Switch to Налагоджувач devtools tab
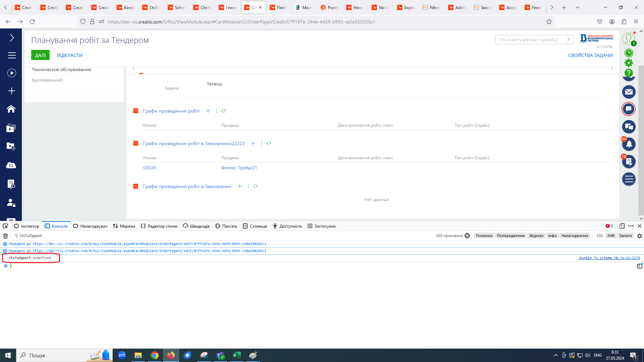644x362 pixels. pos(90,226)
